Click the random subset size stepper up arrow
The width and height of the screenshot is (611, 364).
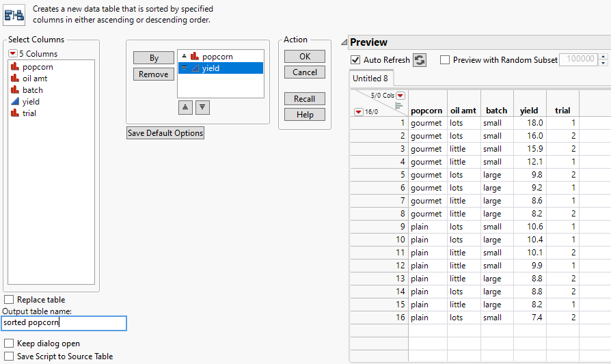pyautogui.click(x=603, y=57)
